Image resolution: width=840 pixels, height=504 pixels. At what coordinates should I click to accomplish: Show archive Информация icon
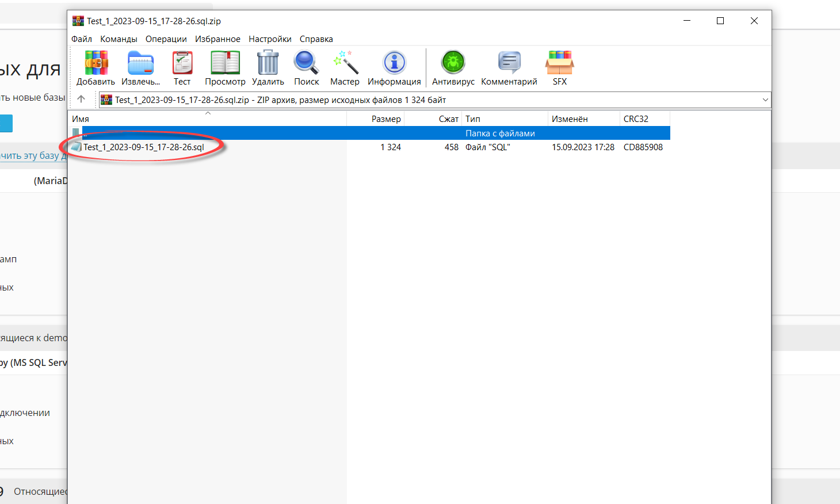[x=394, y=63]
